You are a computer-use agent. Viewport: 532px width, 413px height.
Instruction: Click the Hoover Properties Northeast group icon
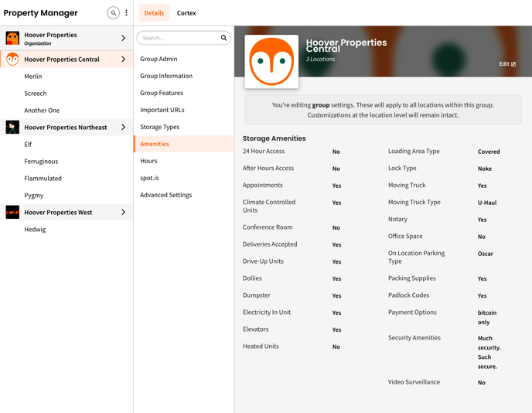pos(12,128)
